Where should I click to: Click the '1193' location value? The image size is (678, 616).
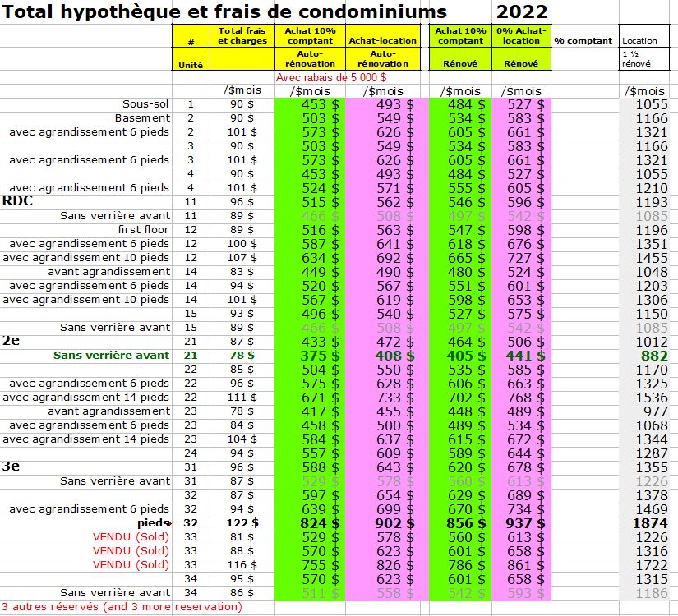[652, 202]
